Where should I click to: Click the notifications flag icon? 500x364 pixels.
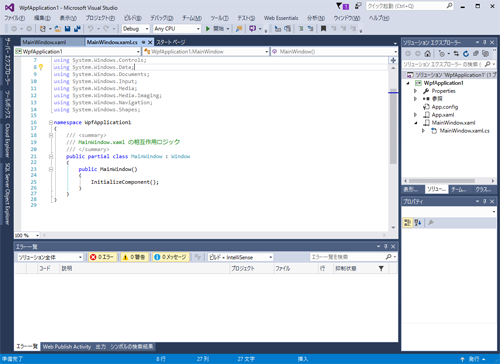339,6
